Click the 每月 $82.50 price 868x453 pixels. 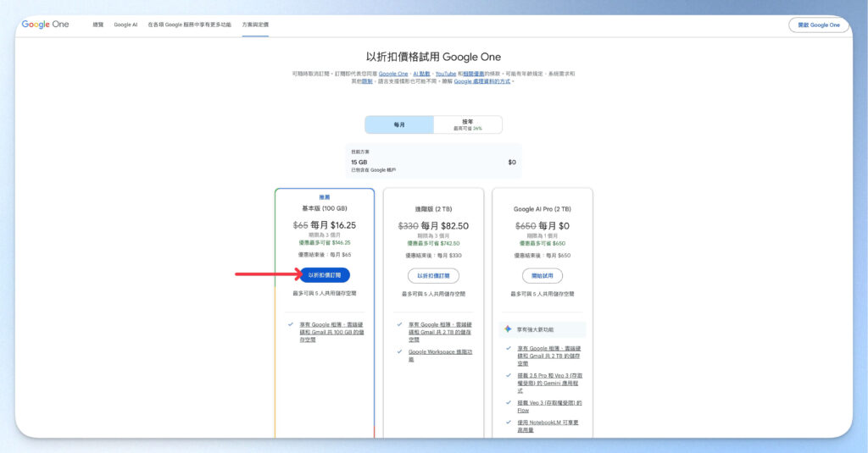pyautogui.click(x=444, y=226)
